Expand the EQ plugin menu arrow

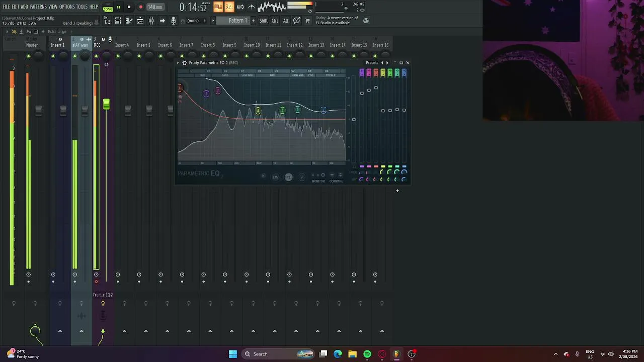(x=179, y=63)
